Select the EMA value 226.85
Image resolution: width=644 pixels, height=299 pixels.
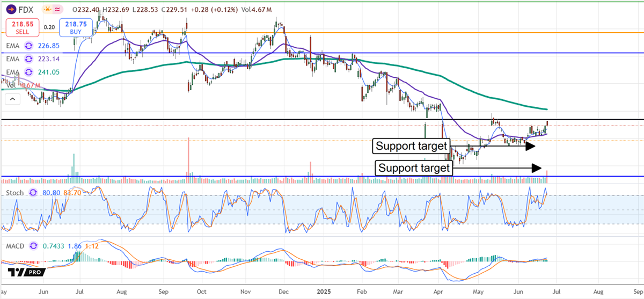[48, 46]
